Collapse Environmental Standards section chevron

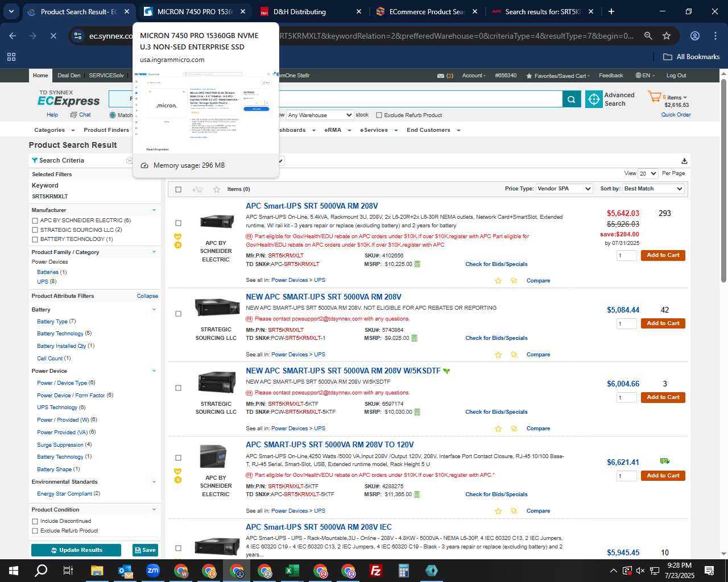coord(154,482)
